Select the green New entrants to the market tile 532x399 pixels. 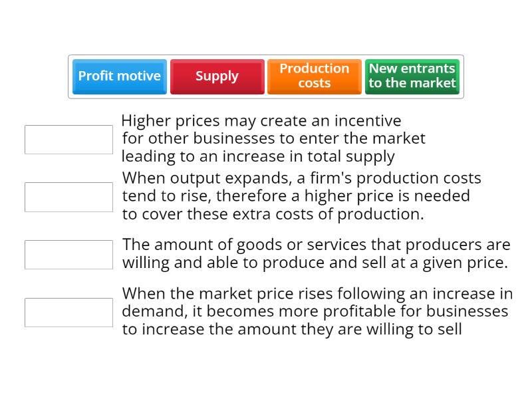pyautogui.click(x=412, y=76)
